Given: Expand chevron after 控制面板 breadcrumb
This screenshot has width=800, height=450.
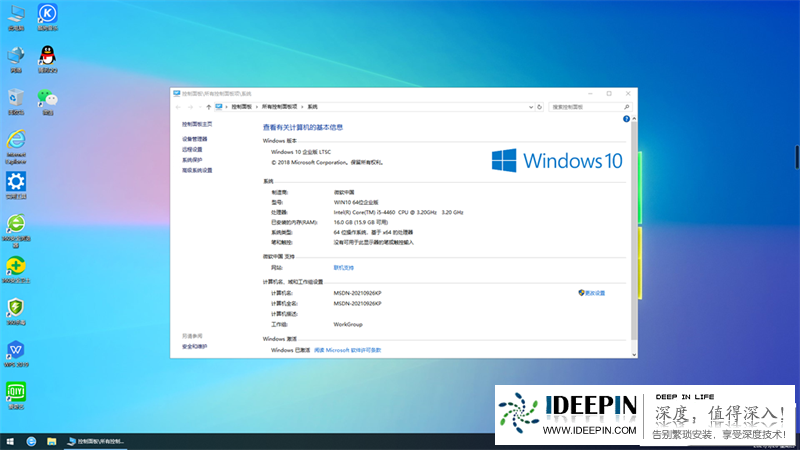Looking at the screenshot, I should click(257, 107).
